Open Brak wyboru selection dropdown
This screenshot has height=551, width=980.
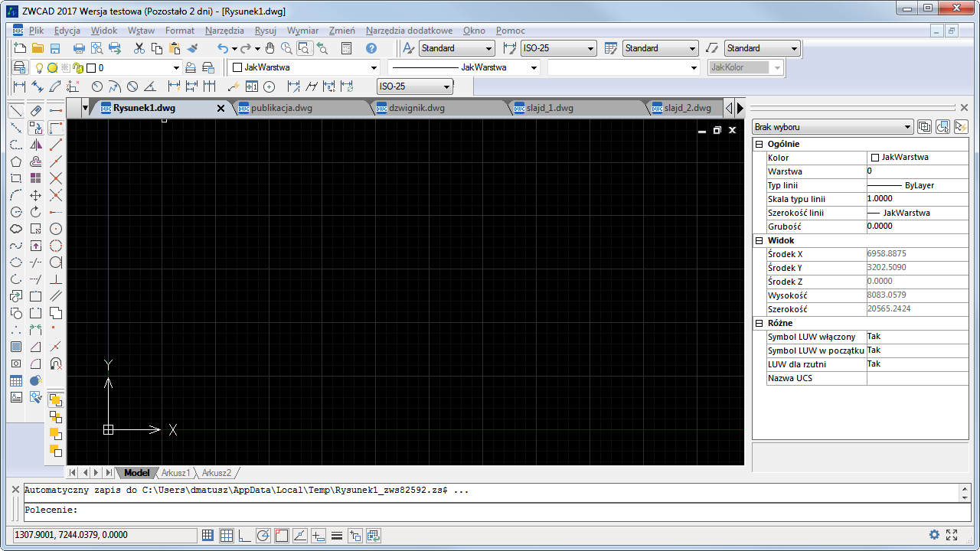click(833, 127)
